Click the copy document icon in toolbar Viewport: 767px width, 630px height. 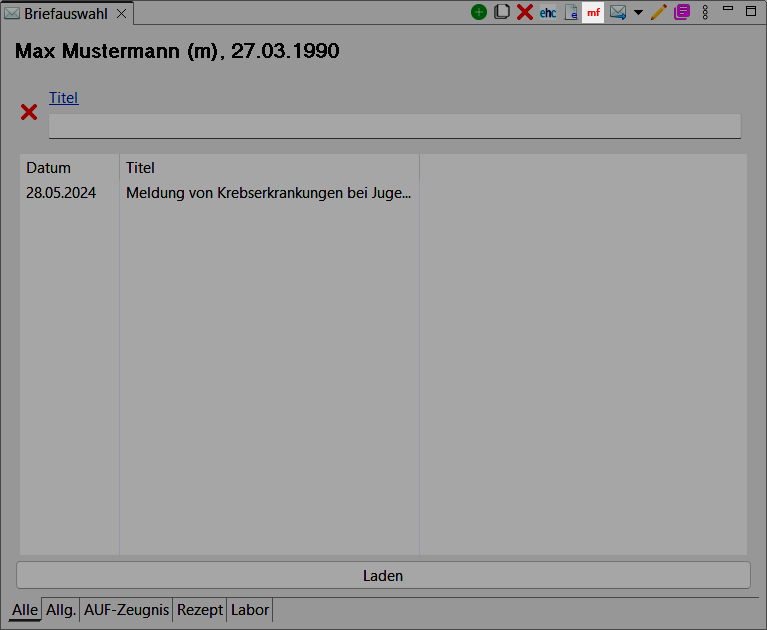[x=502, y=13]
